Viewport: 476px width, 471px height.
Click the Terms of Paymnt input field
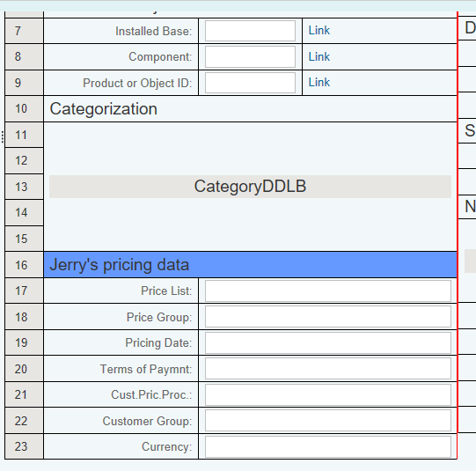pyautogui.click(x=328, y=369)
